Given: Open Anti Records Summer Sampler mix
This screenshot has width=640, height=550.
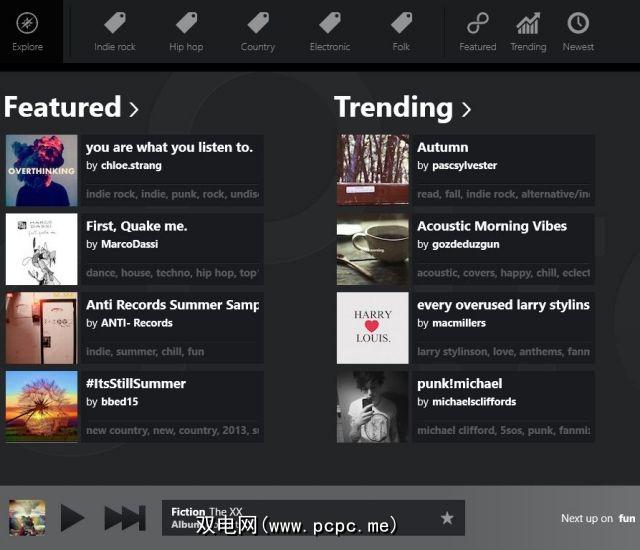Looking at the screenshot, I should 172,305.
